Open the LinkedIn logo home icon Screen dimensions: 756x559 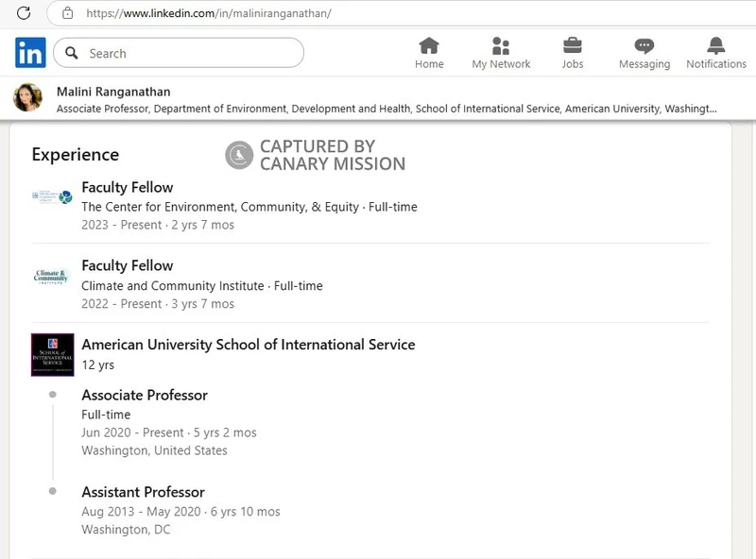point(30,53)
